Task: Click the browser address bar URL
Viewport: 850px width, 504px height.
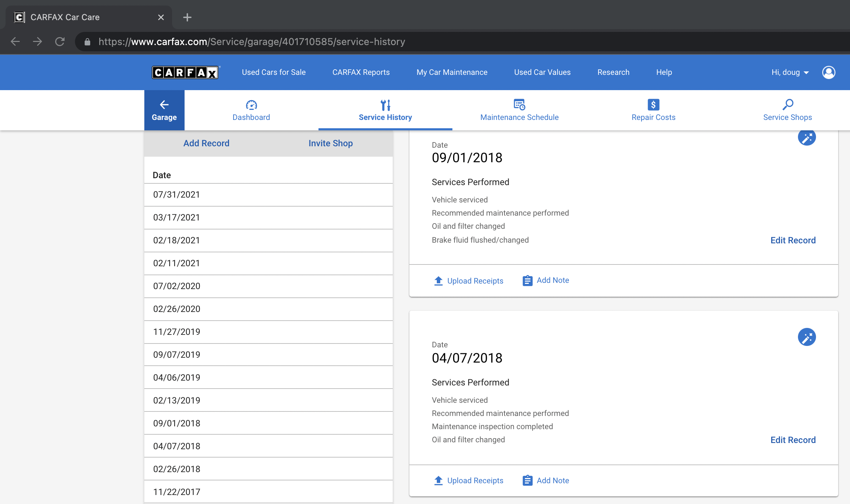Action: pos(252,42)
